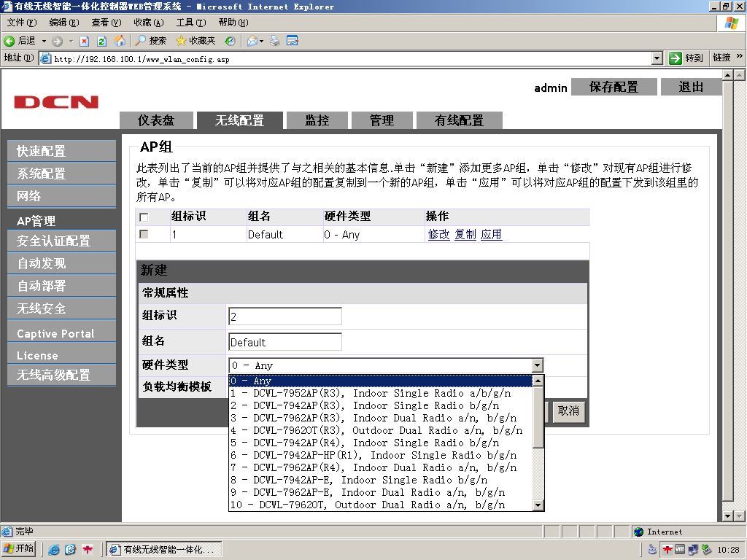Click the 修改 link for Default group
Viewport: 747px width, 560px height.
coord(438,234)
